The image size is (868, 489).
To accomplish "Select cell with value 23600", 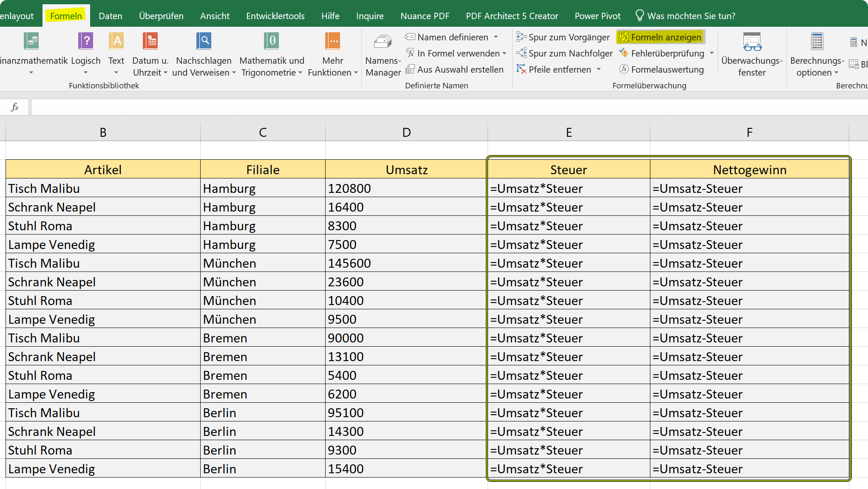I will coord(406,282).
